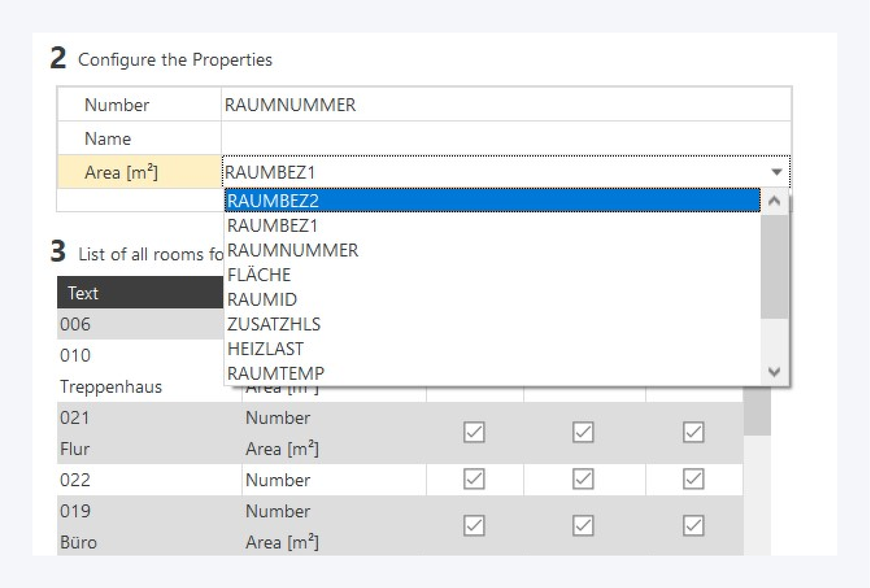Screen dimensions: 870x588
Task: Click the empty Name property field
Action: [x=505, y=139]
